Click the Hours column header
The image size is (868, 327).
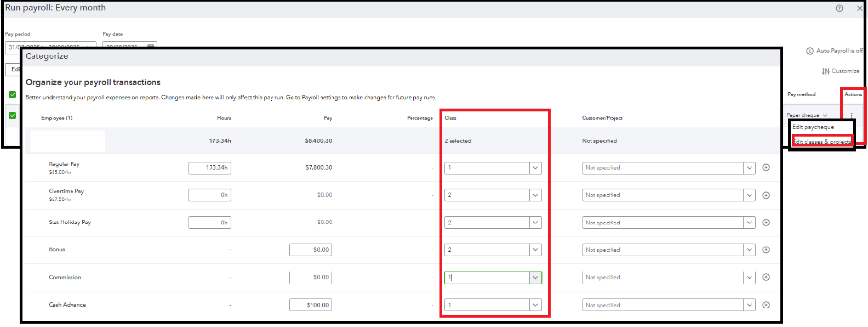coord(224,118)
